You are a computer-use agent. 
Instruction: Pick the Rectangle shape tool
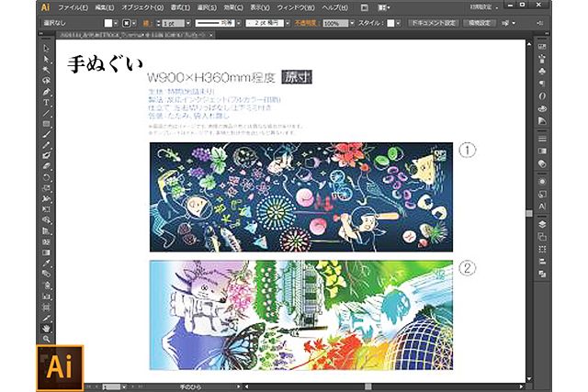(47, 123)
